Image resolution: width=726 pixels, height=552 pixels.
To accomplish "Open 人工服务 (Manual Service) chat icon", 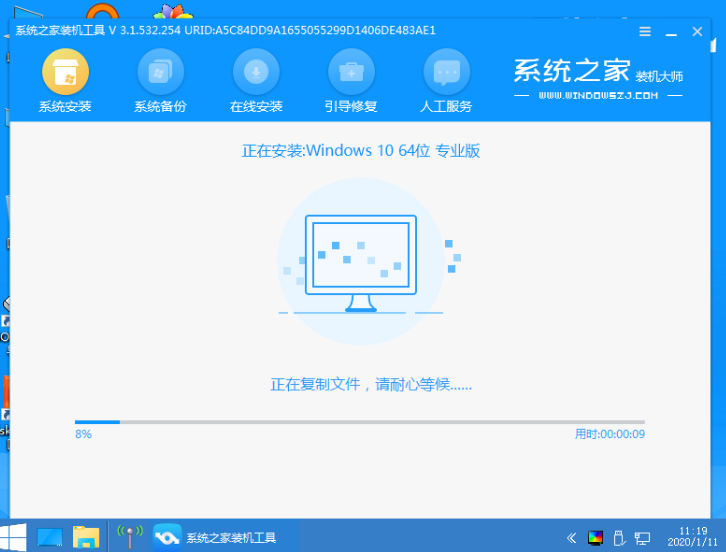I will [447, 72].
